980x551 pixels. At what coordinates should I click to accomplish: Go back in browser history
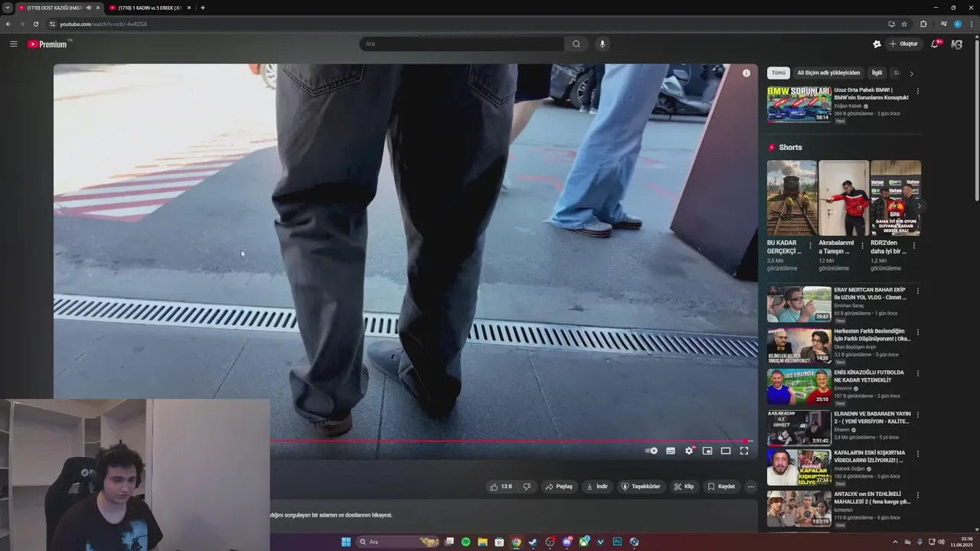(8, 24)
